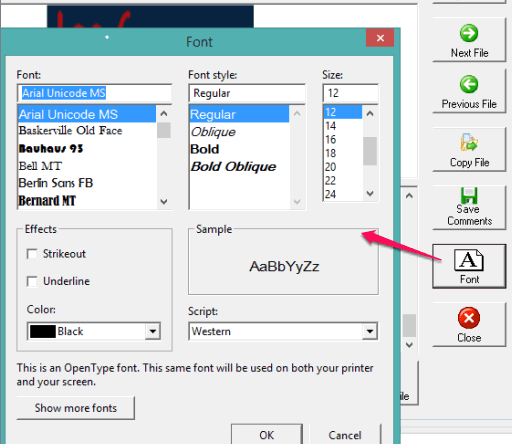This screenshot has width=512, height=444.
Task: Select size 14 in list
Action: click(343, 126)
